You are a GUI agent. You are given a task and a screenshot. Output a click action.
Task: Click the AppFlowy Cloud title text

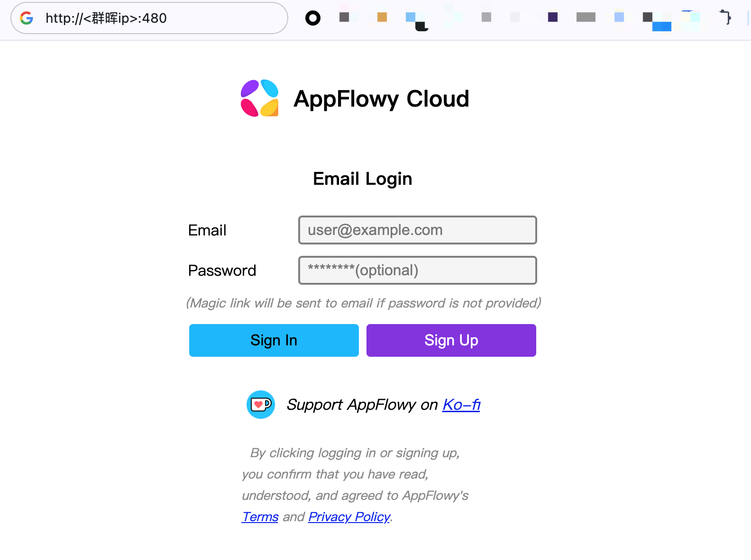[382, 99]
